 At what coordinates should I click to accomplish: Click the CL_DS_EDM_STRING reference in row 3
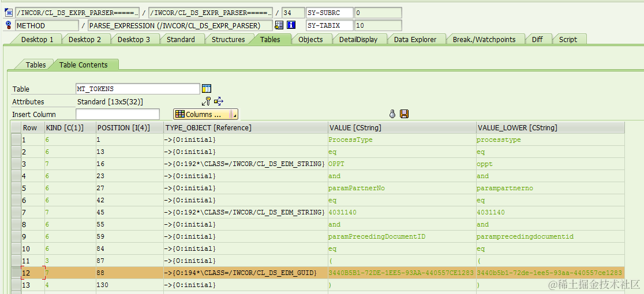click(246, 164)
